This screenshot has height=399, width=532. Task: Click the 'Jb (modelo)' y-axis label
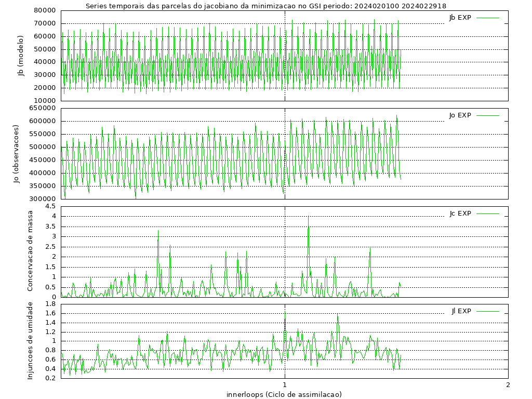coord(21,56)
